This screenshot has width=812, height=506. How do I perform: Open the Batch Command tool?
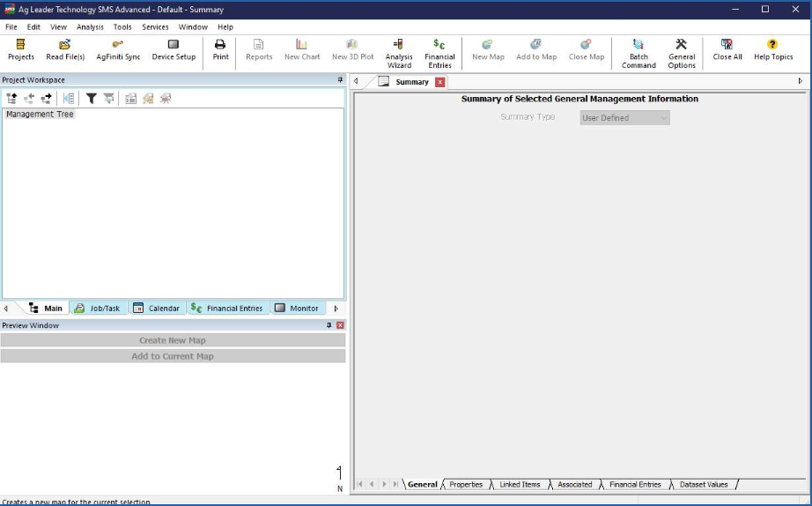coord(639,54)
